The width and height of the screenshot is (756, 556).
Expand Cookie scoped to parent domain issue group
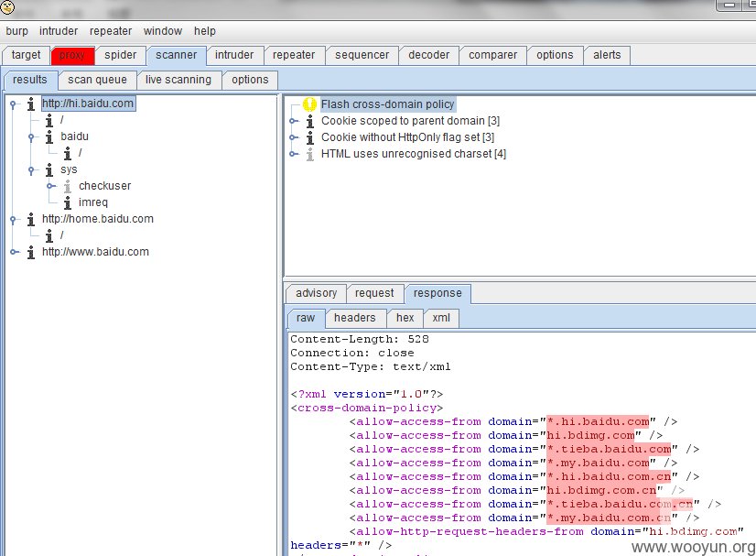coord(293,121)
